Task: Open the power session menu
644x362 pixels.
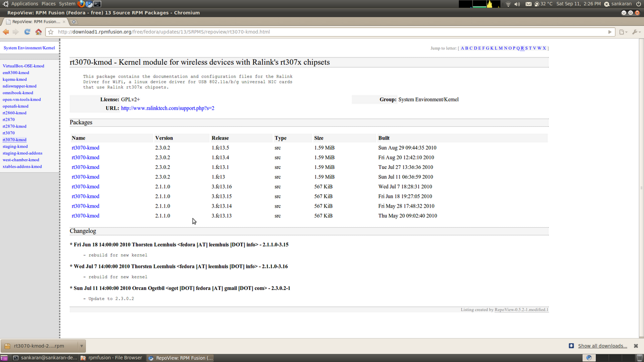Action: coord(639,4)
